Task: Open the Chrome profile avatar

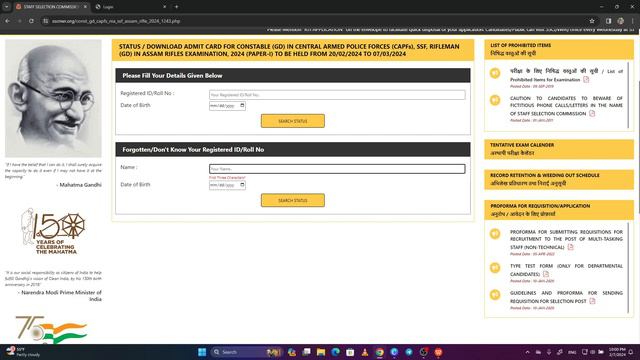Action: point(620,21)
